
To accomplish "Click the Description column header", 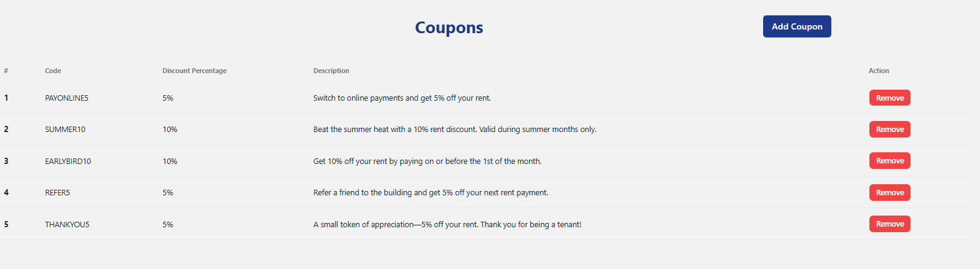I will pos(331,71).
